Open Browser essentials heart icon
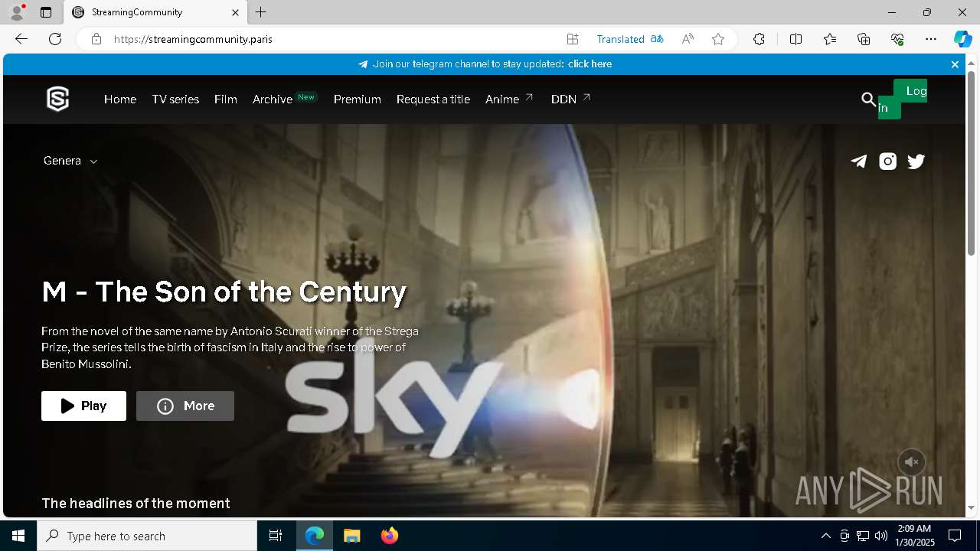This screenshot has height=551, width=980. [897, 39]
